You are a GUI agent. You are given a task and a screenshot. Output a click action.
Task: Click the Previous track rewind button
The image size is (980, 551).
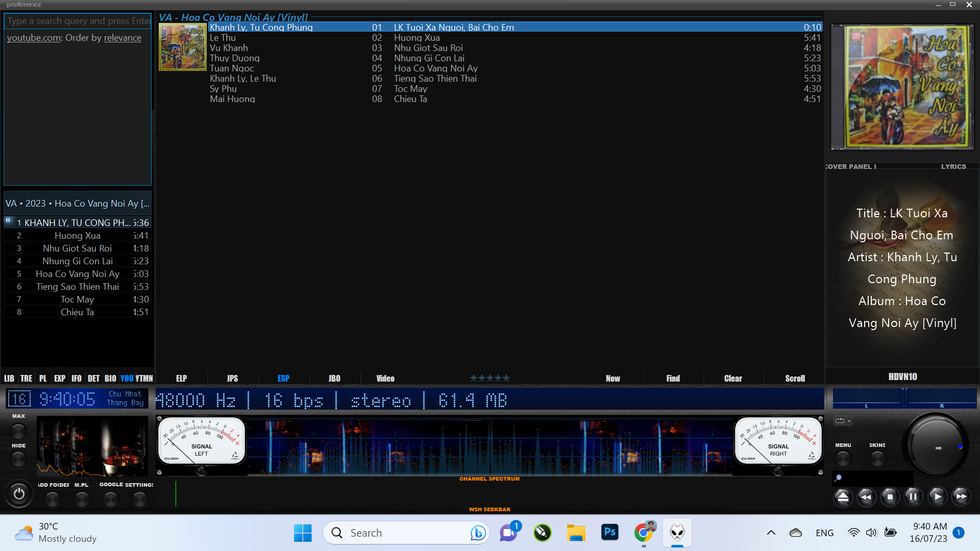coord(866,496)
